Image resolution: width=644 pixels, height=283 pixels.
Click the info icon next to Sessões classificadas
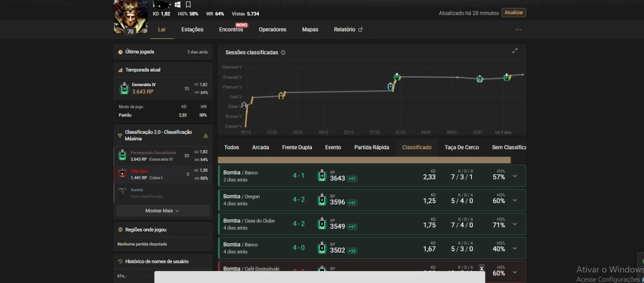283,52
